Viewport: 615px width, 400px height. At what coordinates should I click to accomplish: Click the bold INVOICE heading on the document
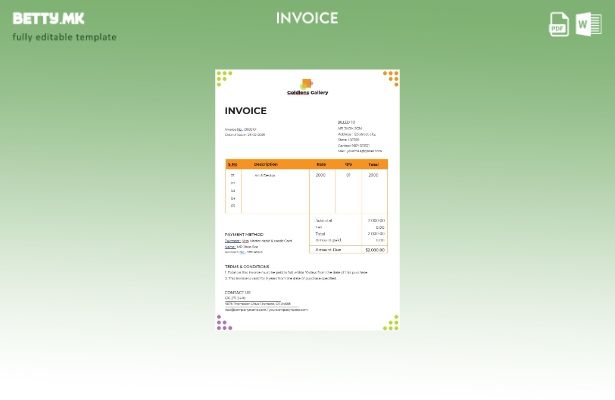click(245, 111)
